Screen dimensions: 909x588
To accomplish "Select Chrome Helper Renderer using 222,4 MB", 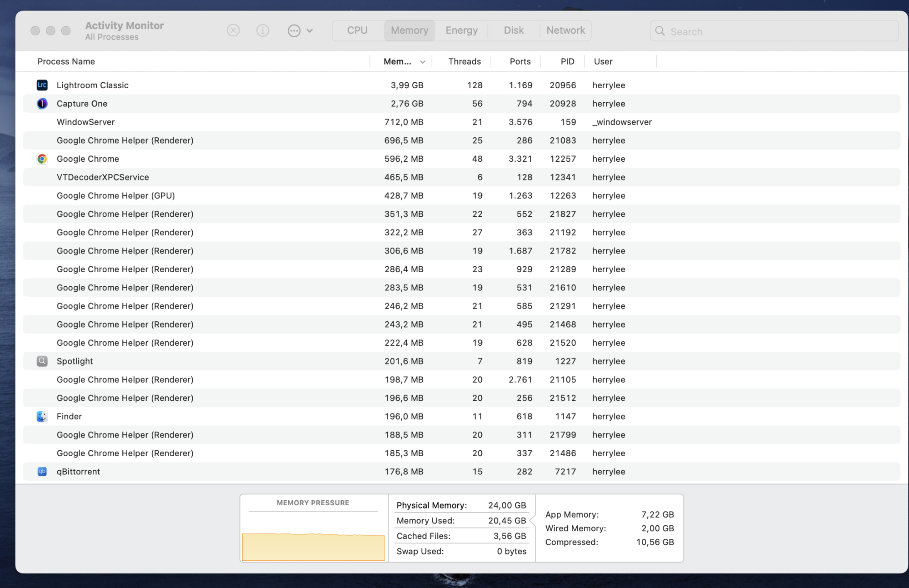I will pyautogui.click(x=461, y=343).
